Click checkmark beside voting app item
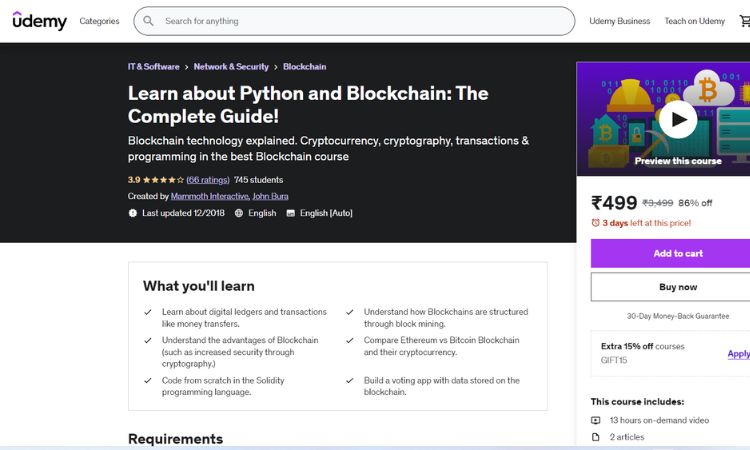750x450 pixels. click(350, 381)
